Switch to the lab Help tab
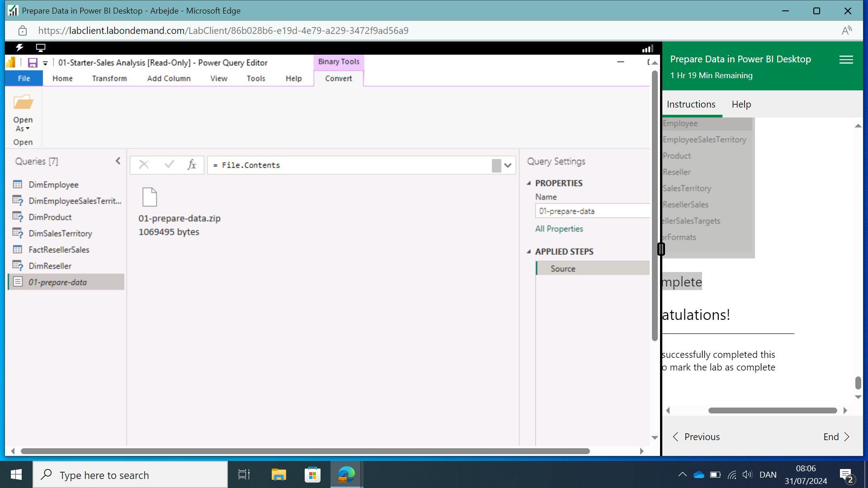The image size is (868, 488). click(x=741, y=104)
